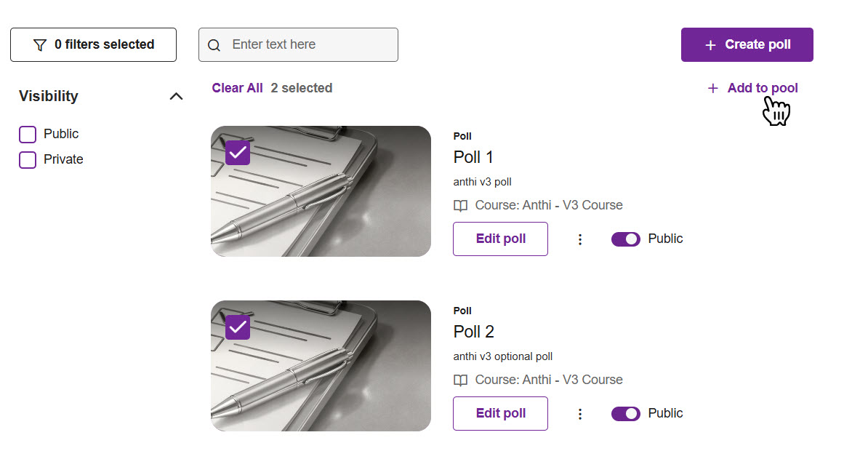Open the 0 filters selected button
The width and height of the screenshot is (868, 451).
pos(93,45)
